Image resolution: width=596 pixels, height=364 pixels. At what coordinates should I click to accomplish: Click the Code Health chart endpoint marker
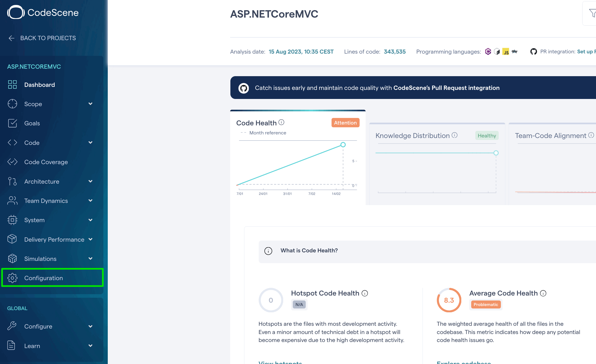343,145
